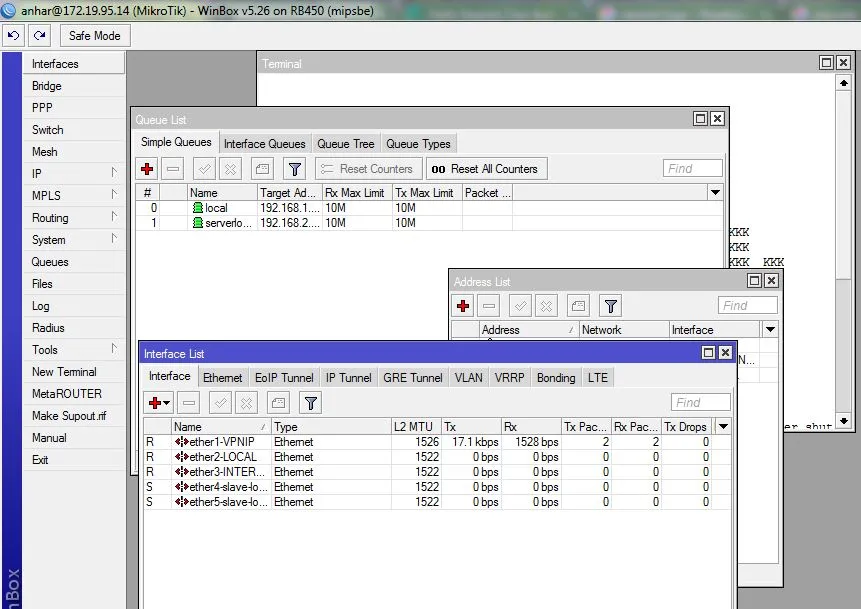Image resolution: width=861 pixels, height=609 pixels.
Task: Focus the Find field in Queue List
Action: click(692, 169)
